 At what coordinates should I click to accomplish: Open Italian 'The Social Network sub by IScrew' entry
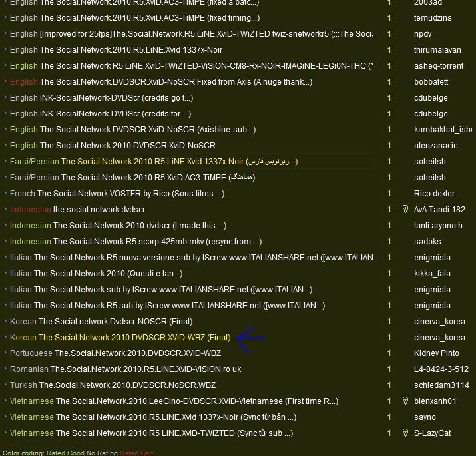[161, 290]
